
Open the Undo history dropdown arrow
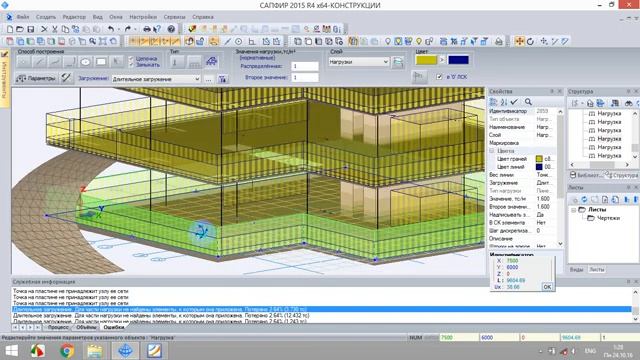point(118,29)
